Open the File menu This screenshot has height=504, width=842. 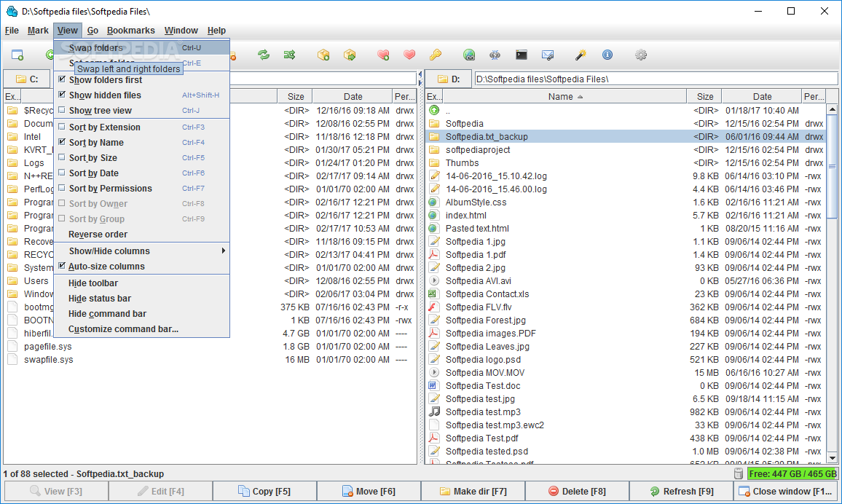coord(12,31)
